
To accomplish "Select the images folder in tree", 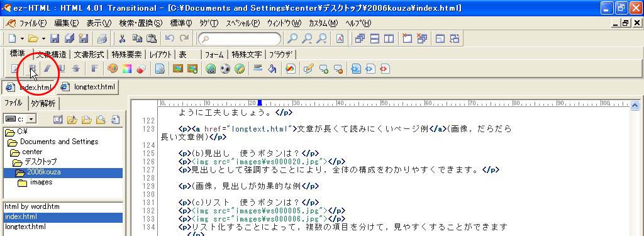I will (41, 182).
